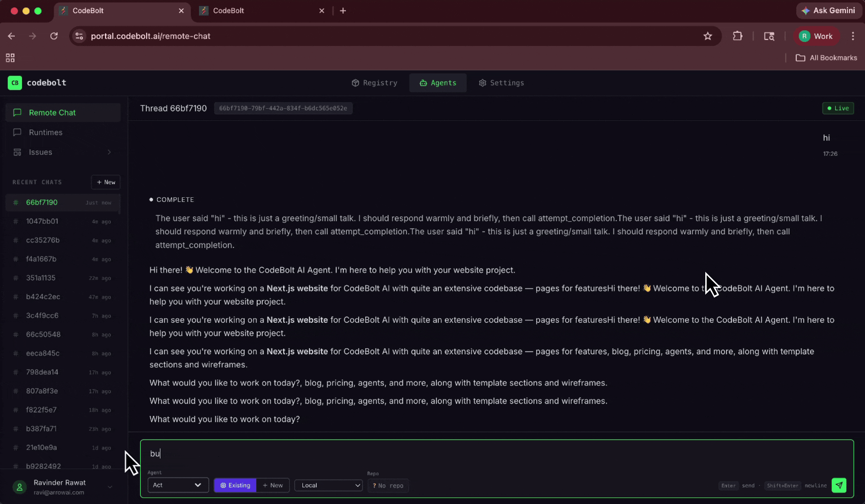Close the first CodeBolt browser tab
Viewport: 865px width, 504px height.
click(x=181, y=10)
